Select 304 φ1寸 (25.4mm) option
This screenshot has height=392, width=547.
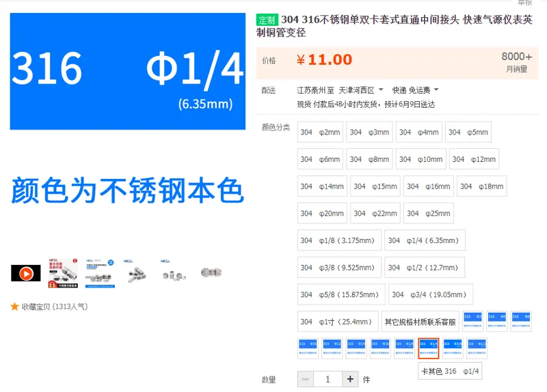point(338,322)
